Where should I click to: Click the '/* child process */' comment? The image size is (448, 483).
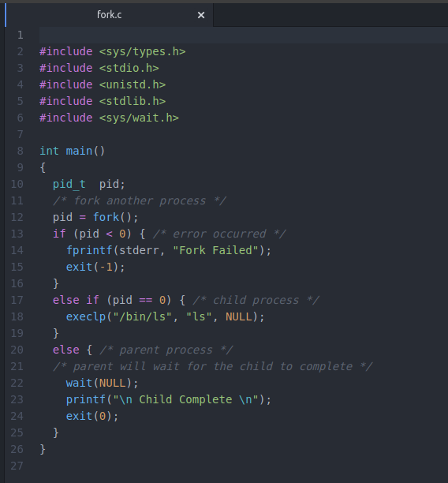click(256, 301)
